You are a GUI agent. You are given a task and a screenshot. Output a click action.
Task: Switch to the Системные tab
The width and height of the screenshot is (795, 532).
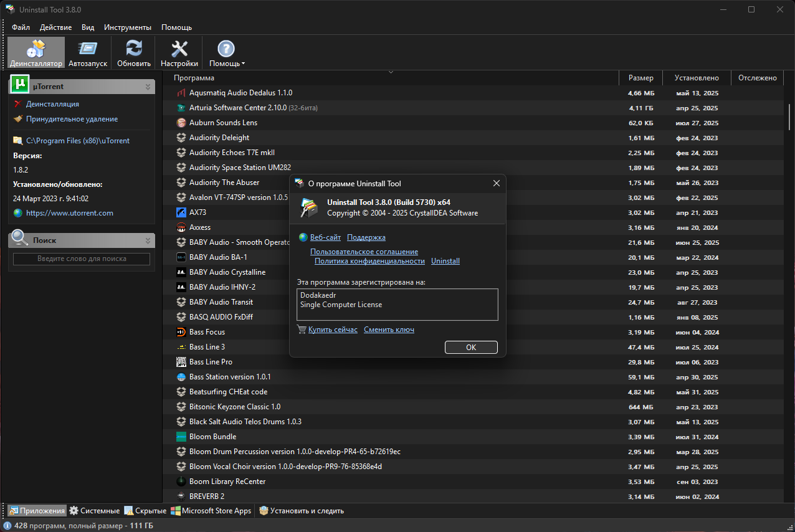point(95,511)
